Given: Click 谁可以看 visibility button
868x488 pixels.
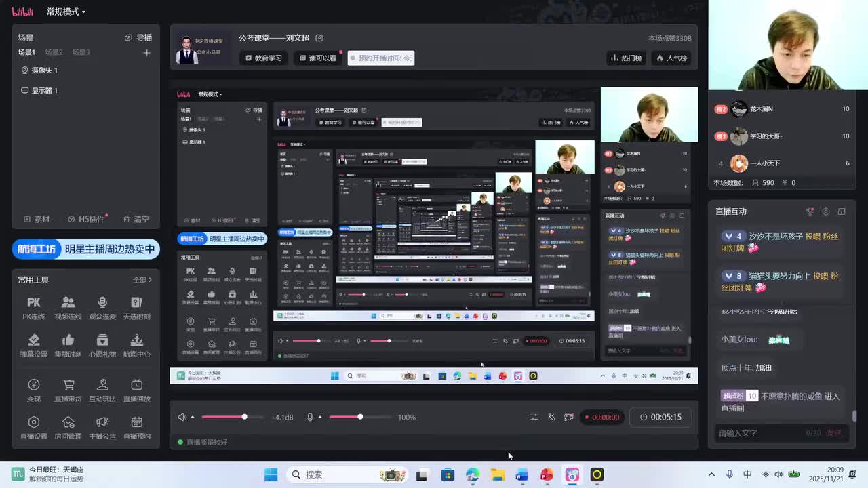Looking at the screenshot, I should [x=318, y=58].
